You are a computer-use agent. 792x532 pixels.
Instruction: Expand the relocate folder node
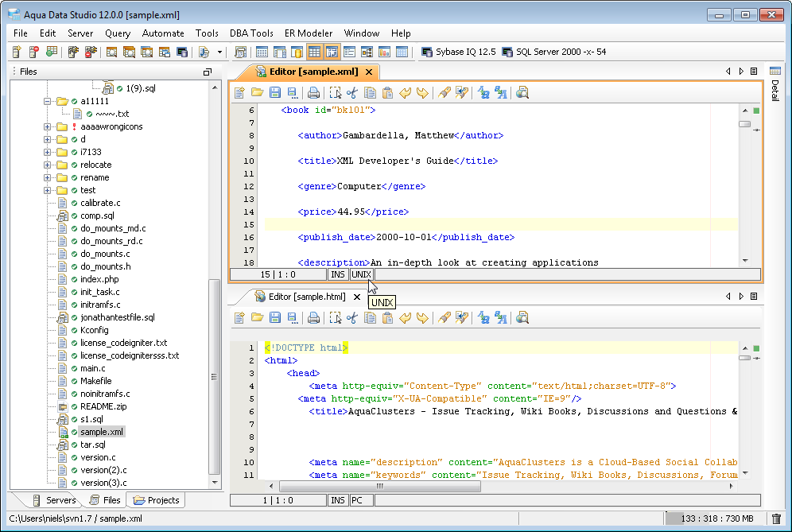click(48, 165)
